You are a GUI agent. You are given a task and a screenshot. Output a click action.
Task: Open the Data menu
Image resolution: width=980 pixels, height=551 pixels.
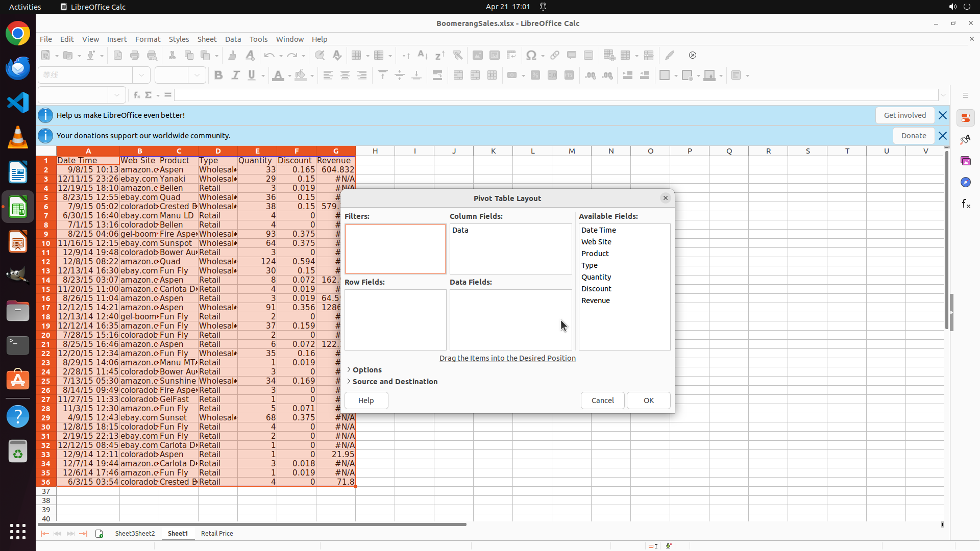pyautogui.click(x=233, y=39)
